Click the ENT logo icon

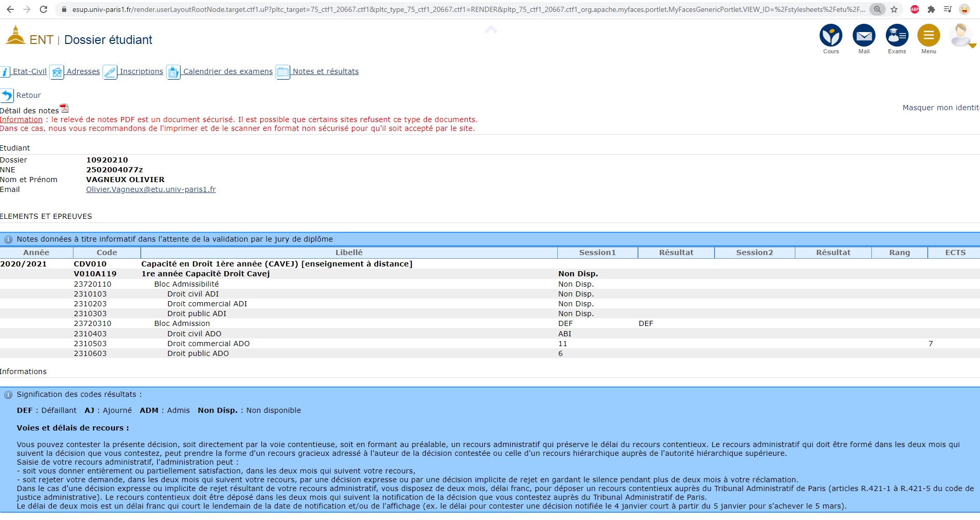(16, 36)
